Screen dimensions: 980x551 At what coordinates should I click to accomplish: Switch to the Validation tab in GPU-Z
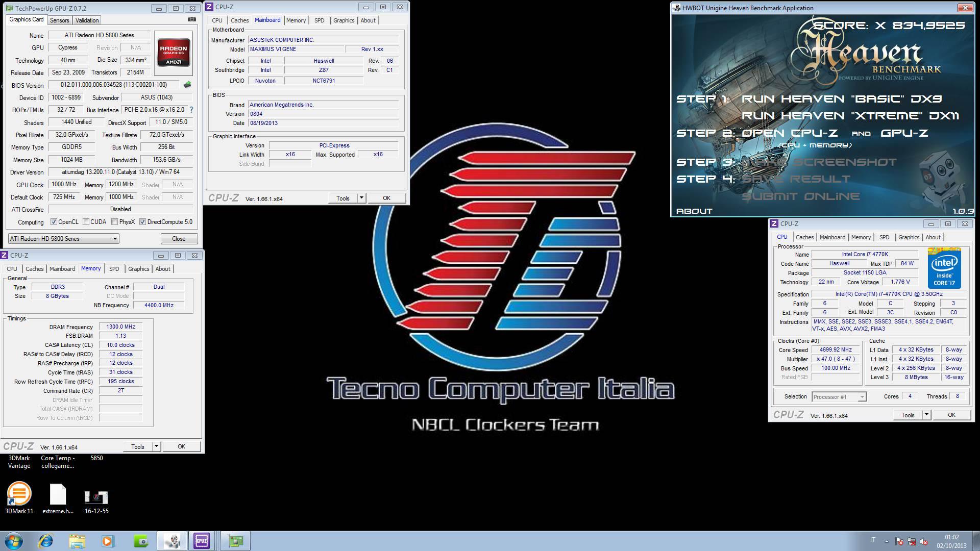tap(87, 20)
